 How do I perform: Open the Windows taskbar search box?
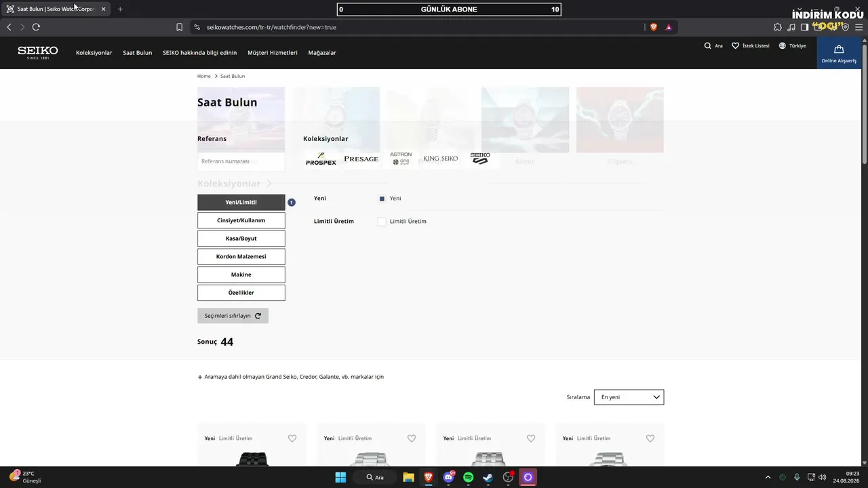click(x=375, y=477)
